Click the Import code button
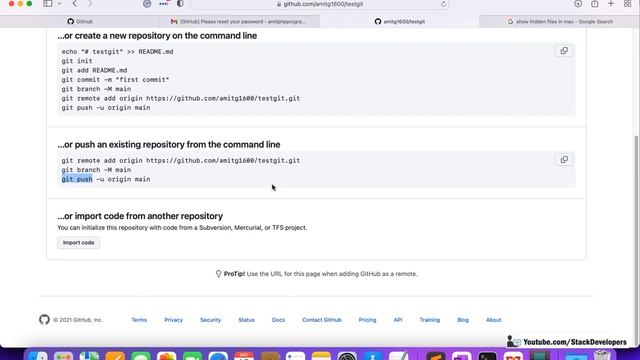Screen dimensions: 640x360 point(78,243)
